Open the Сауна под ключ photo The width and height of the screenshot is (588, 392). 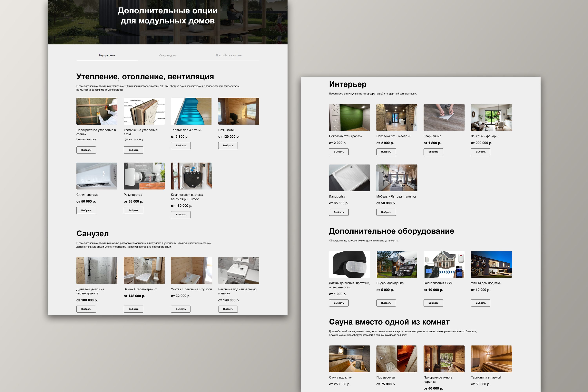click(349, 359)
